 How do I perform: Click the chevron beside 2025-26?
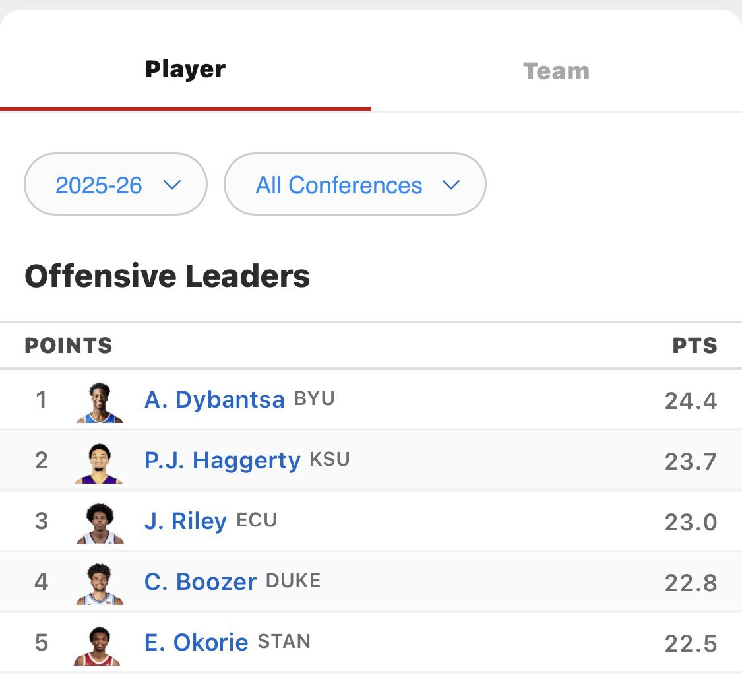[172, 185]
